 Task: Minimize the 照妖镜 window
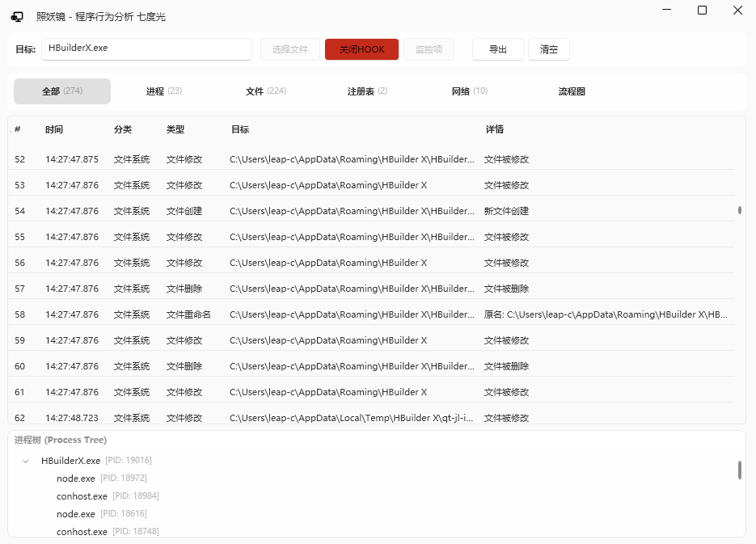pos(667,10)
